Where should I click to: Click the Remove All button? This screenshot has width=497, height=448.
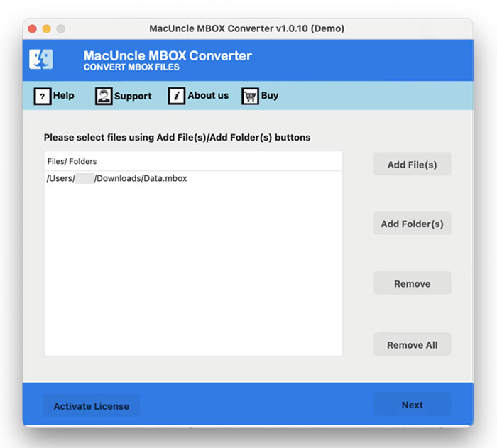[412, 344]
